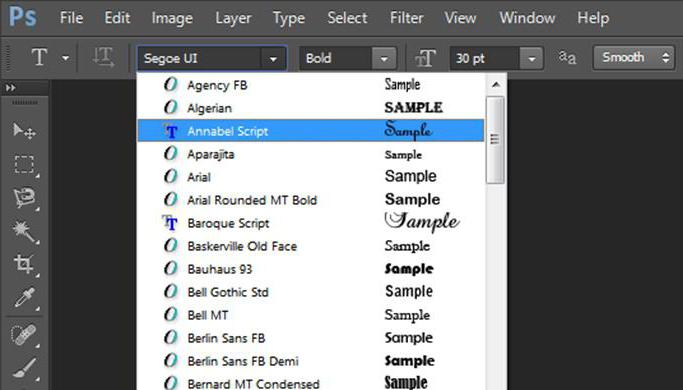This screenshot has height=390, width=683.
Task: Select the Magic Wand tool
Action: (24, 231)
